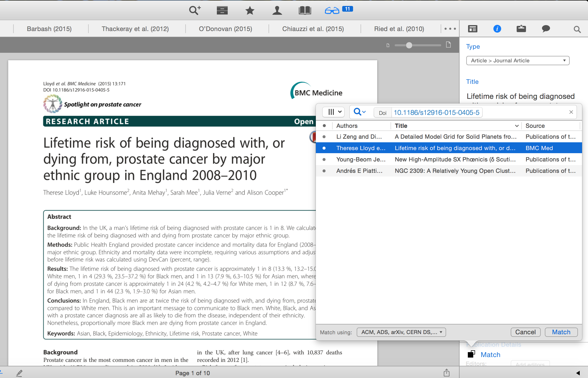Clear the DOI search field
Image resolution: width=588 pixels, height=378 pixels.
(x=571, y=112)
